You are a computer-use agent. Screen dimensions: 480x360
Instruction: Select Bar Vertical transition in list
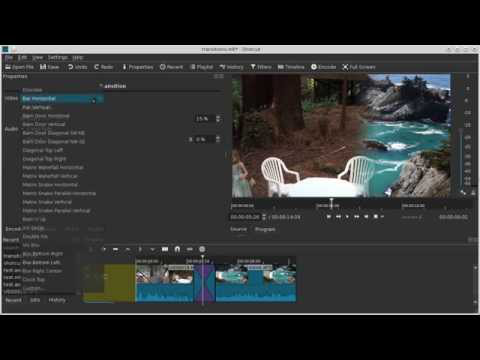pyautogui.click(x=37, y=107)
